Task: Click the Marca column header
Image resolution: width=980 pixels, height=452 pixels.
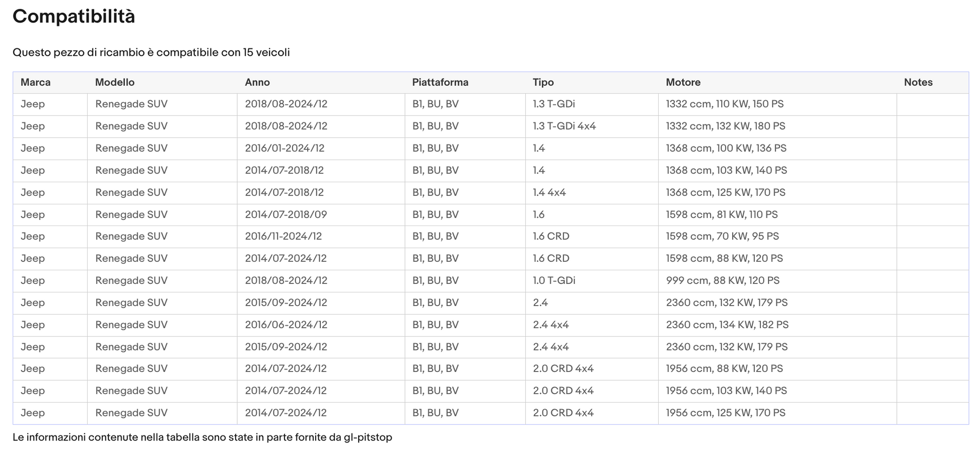Action: [x=35, y=82]
